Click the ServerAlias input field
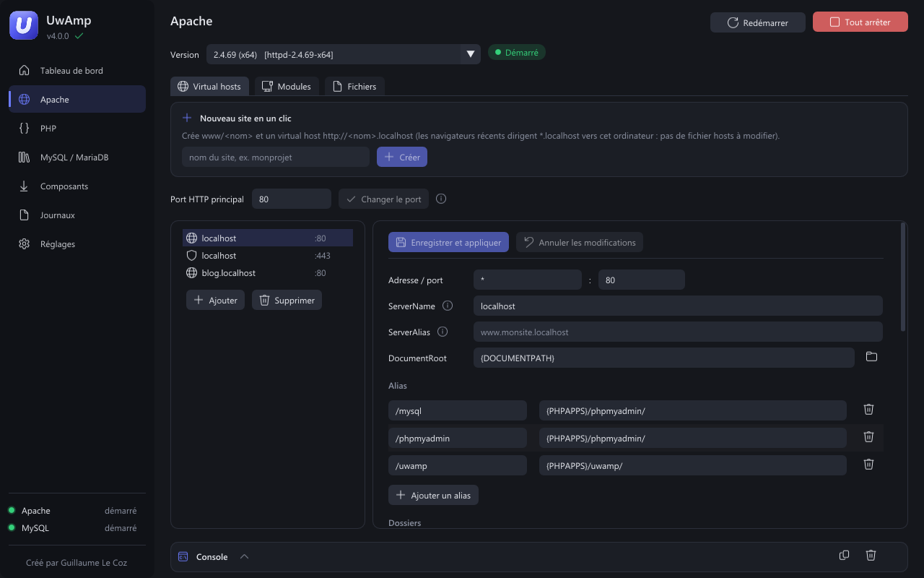Image resolution: width=924 pixels, height=578 pixels. pos(678,332)
